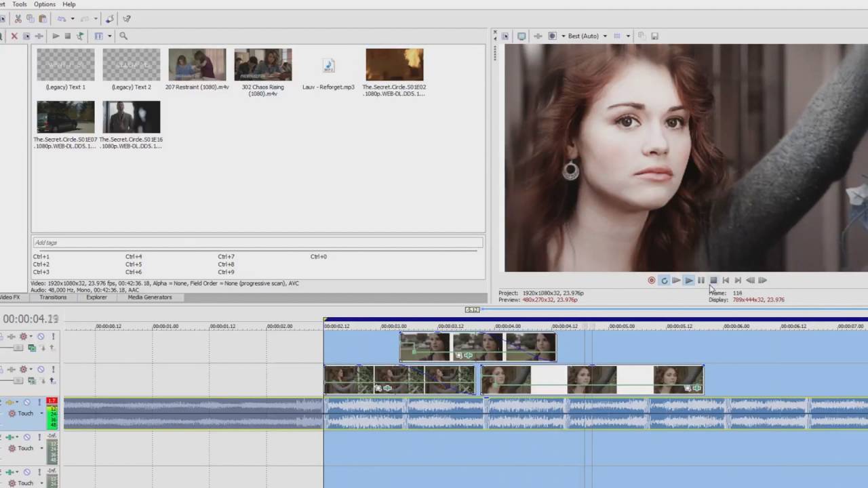Click Compositing Mode icon on top video track
Viewport: 868px width, 488px height.
[x=32, y=348]
